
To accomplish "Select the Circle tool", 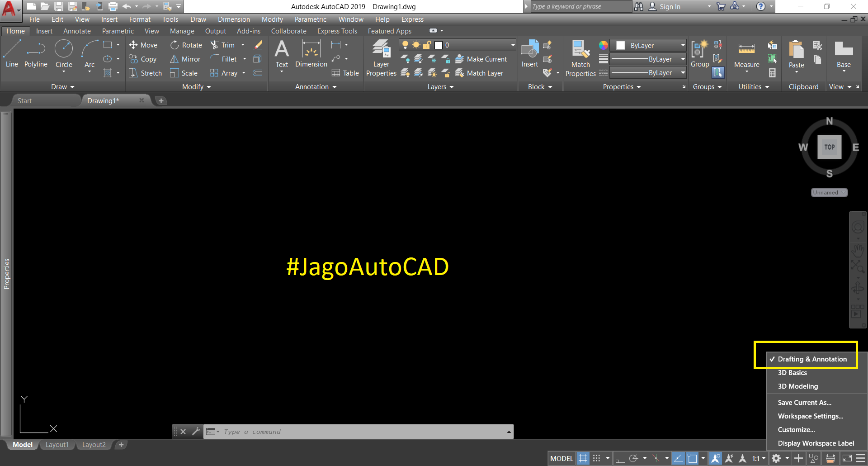I will 63,50.
